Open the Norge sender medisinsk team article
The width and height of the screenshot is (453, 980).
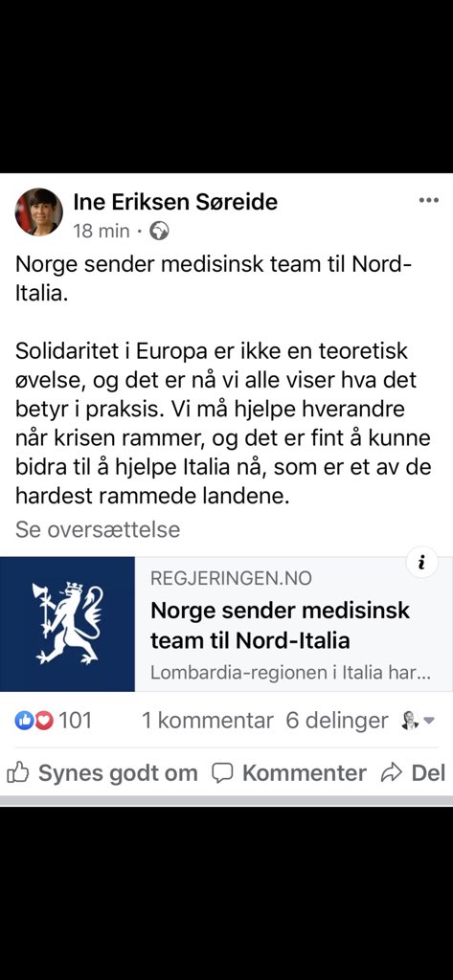pos(281,626)
